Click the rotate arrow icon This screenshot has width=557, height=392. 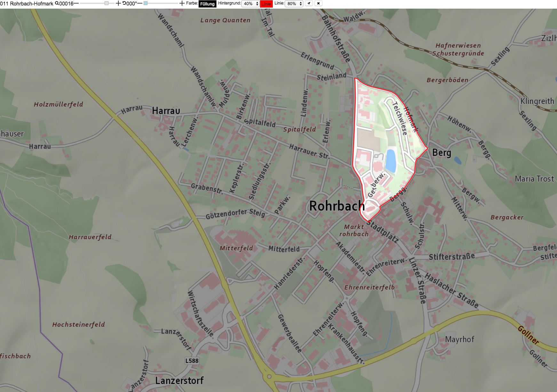tap(124, 4)
